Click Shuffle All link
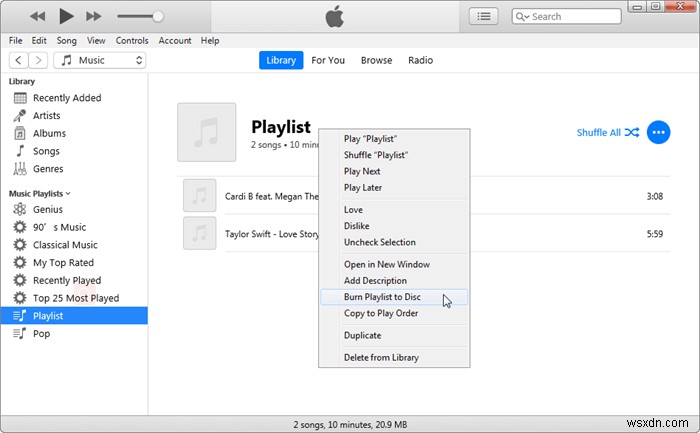 tap(608, 133)
